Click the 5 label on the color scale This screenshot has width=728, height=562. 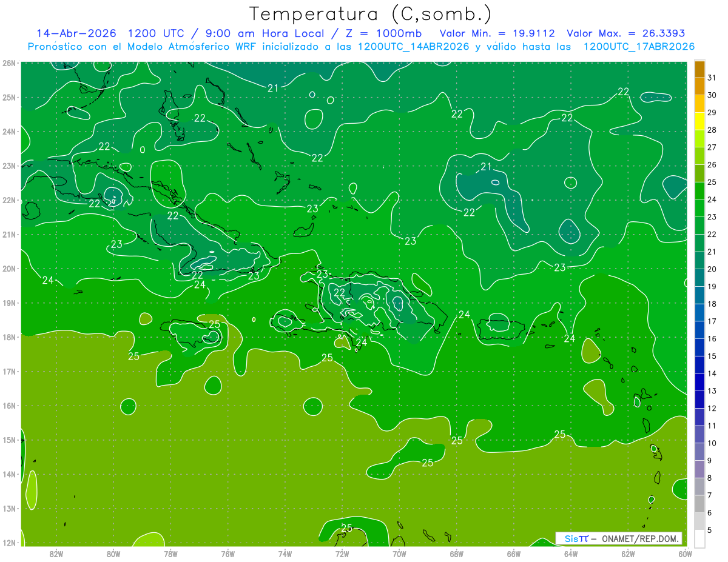click(x=710, y=530)
